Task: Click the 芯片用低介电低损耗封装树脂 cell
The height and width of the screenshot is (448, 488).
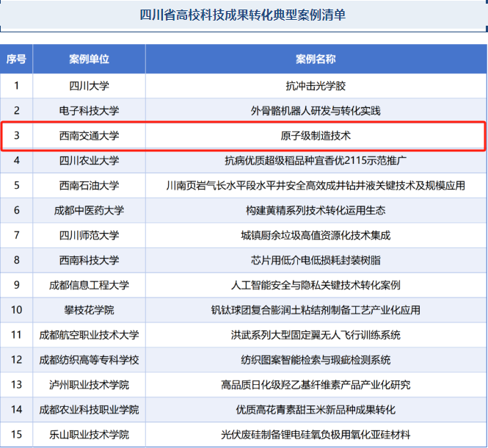Action: (316, 260)
